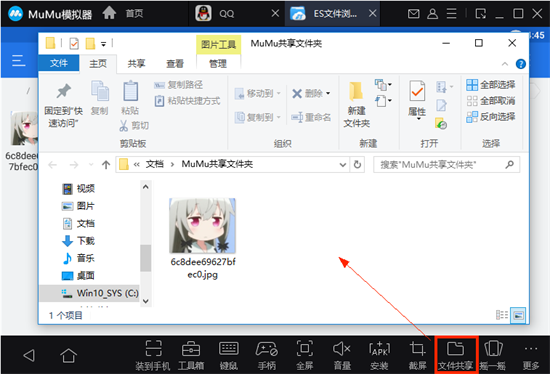Select 图片 in the navigation pane
550x374 pixels.
point(79,206)
